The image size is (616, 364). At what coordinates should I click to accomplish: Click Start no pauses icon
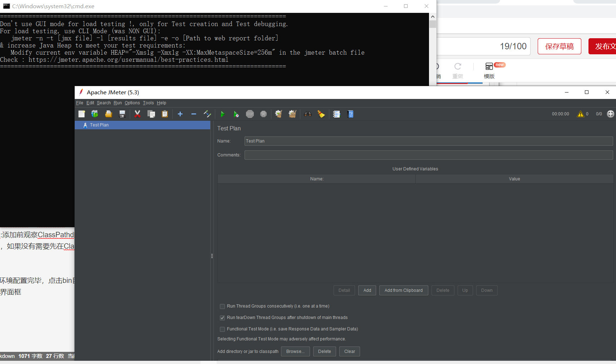(x=236, y=114)
